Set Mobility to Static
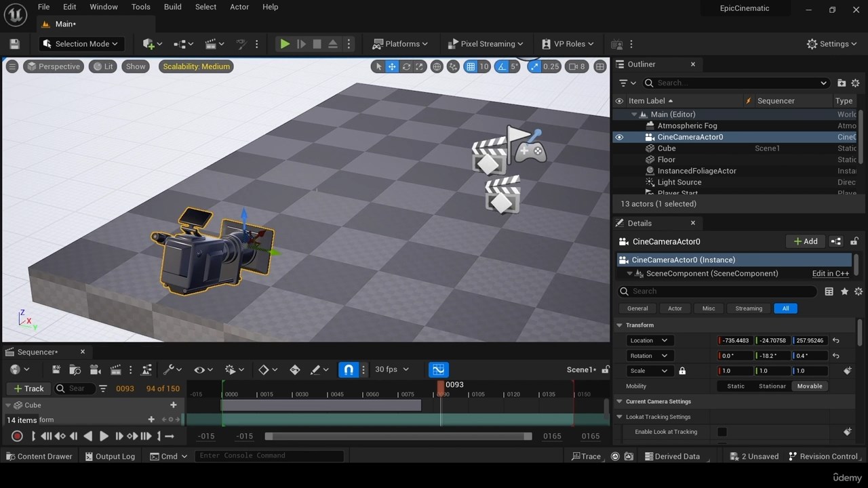868x488 pixels. click(x=736, y=386)
